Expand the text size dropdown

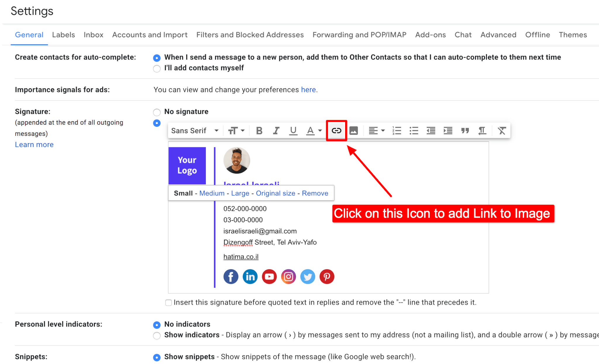(237, 131)
